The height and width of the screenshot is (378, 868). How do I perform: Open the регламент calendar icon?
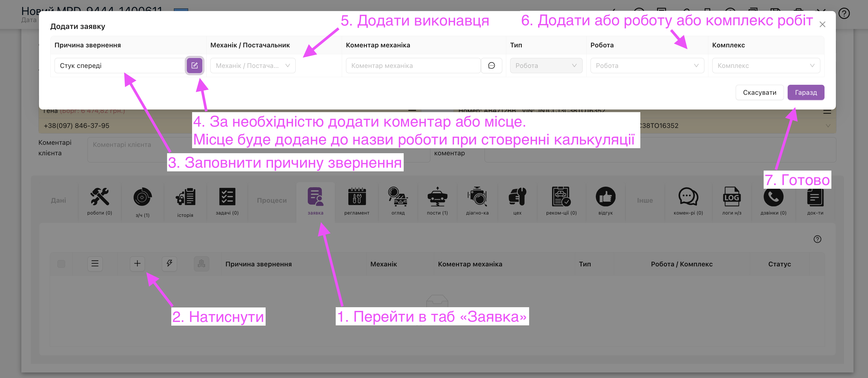357,201
